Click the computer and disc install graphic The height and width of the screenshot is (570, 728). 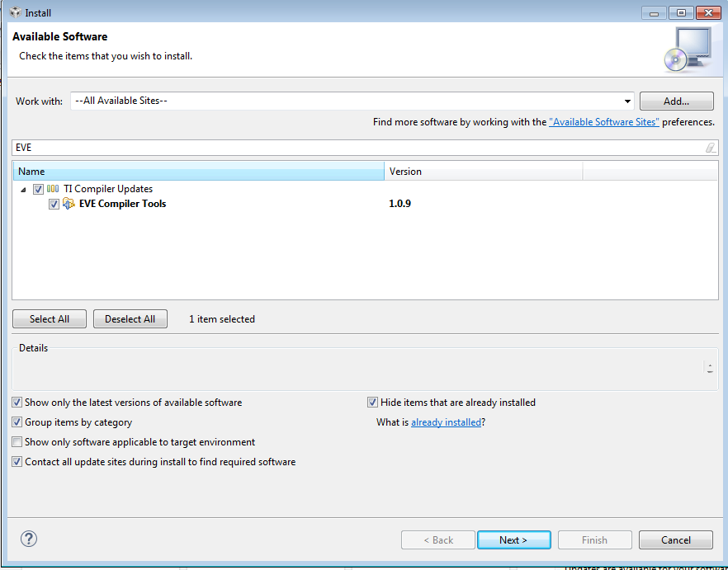tap(689, 49)
